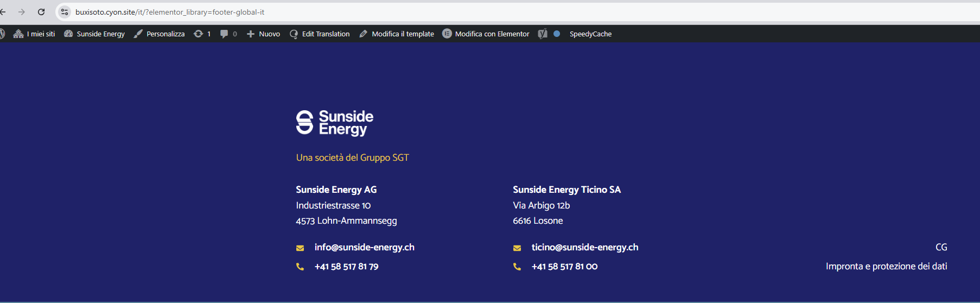This screenshot has height=303, width=980.
Task: Click Personalizza in the admin bar
Action: (x=159, y=34)
